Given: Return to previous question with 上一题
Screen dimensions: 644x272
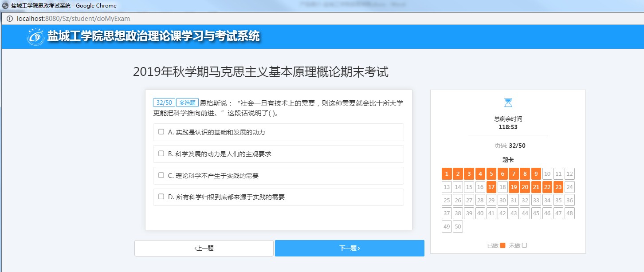Looking at the screenshot, I should pyautogui.click(x=204, y=248).
